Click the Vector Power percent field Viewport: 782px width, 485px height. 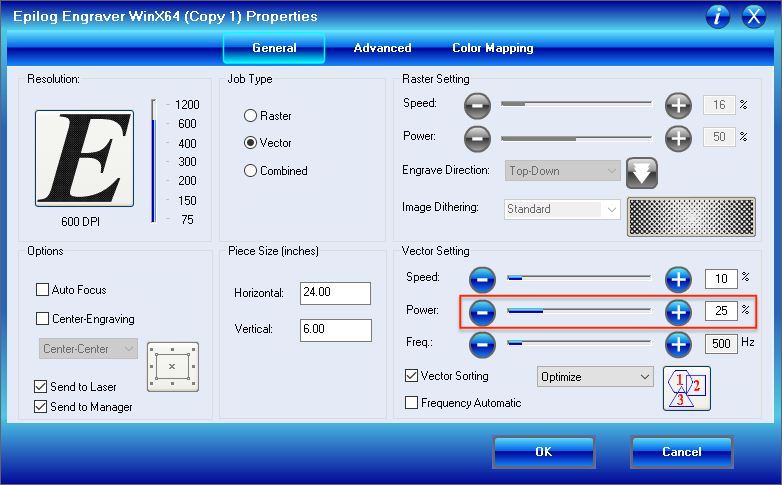[721, 311]
